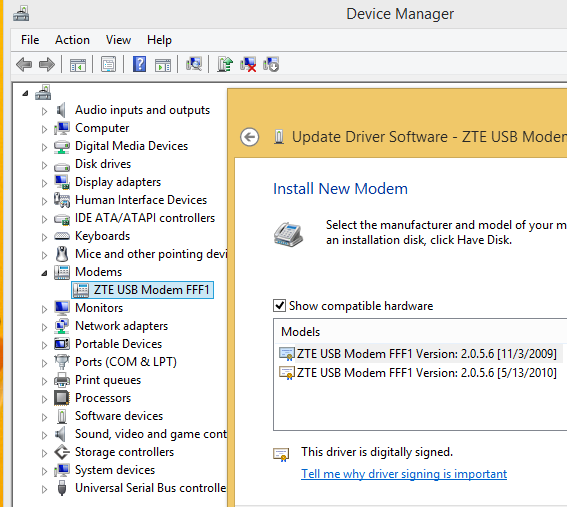
Task: Collapse the Modems tree node
Action: click(44, 273)
